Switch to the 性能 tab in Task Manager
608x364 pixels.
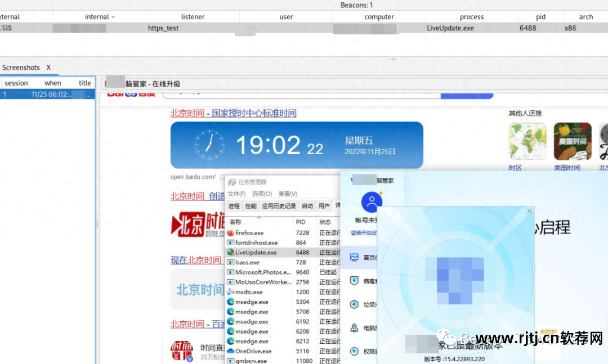click(251, 206)
